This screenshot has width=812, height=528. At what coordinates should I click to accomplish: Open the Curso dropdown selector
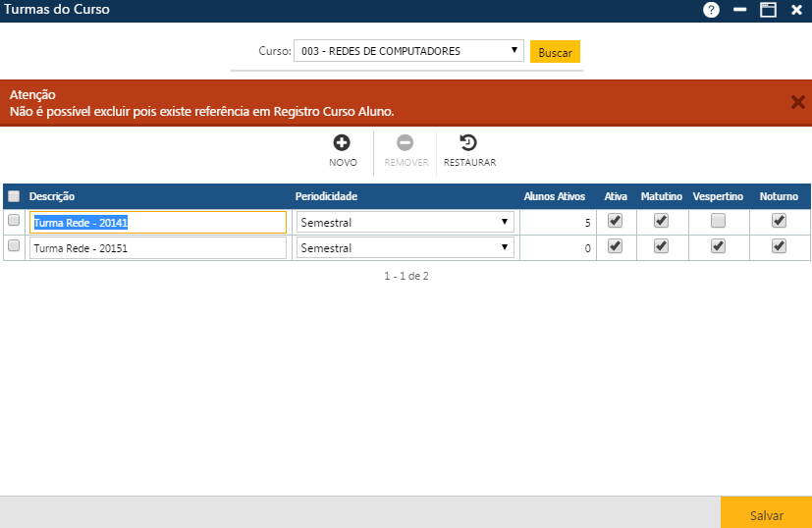coord(408,51)
